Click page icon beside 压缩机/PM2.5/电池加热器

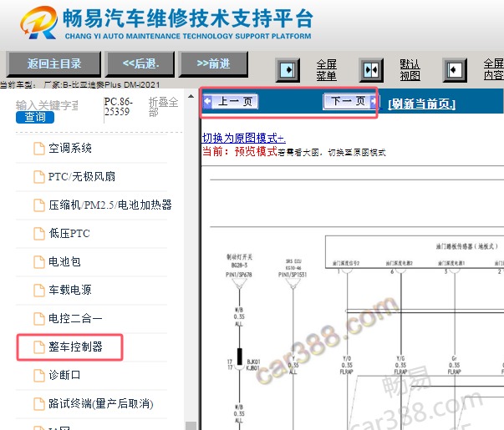[x=39, y=205]
